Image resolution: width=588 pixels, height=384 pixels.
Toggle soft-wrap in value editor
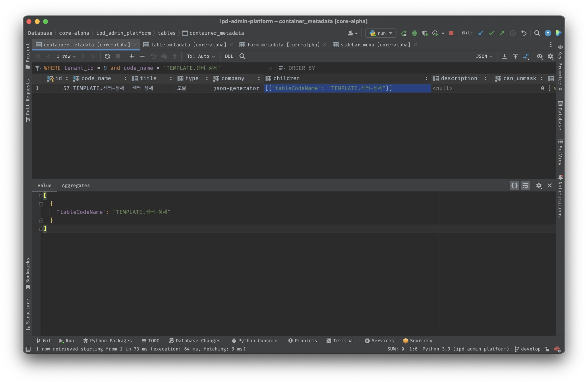pos(525,186)
